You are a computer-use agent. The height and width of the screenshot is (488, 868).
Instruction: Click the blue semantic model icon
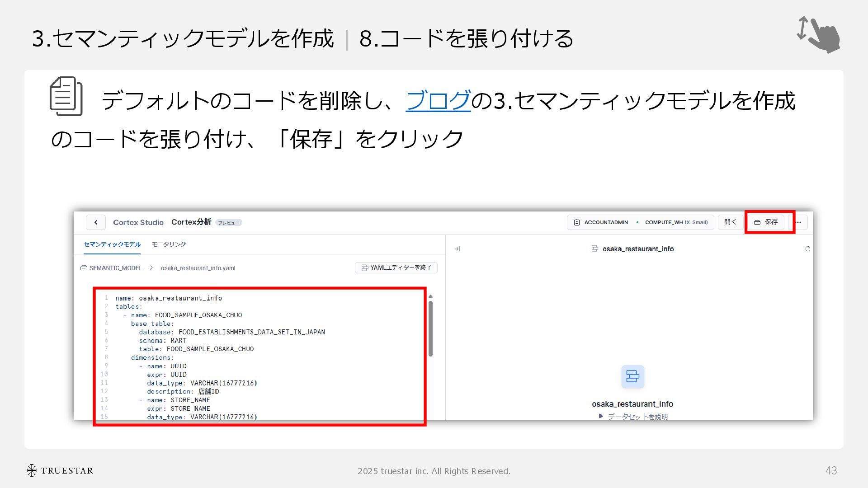click(632, 376)
